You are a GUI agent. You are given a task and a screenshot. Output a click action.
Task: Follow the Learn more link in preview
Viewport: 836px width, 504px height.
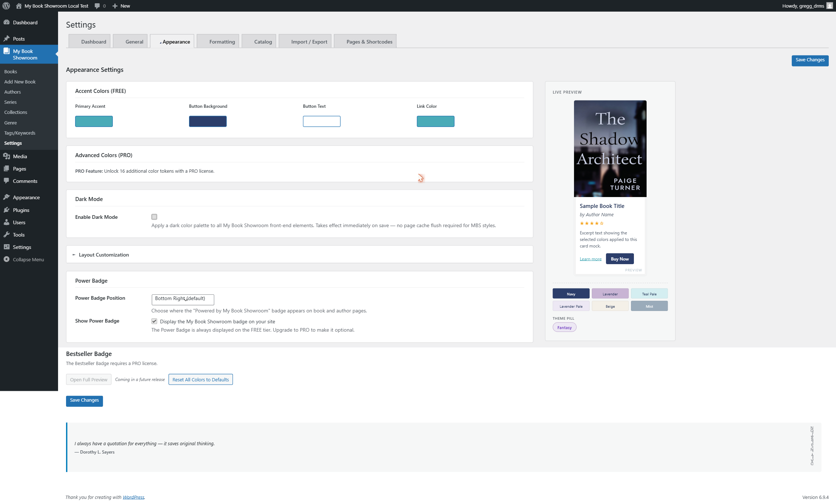click(x=591, y=259)
